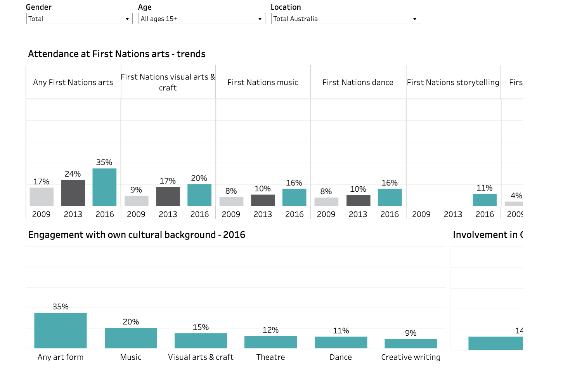Select the 20% visual arts & craft 2016 bar

pyautogui.click(x=199, y=195)
